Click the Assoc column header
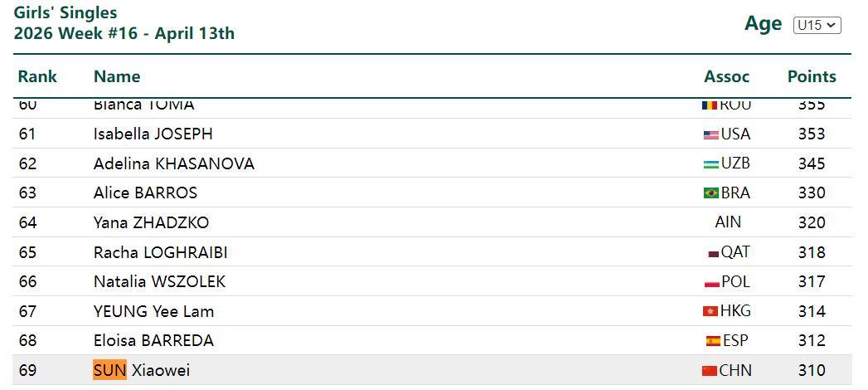Viewport: 868px width, 390px height. pyautogui.click(x=726, y=76)
